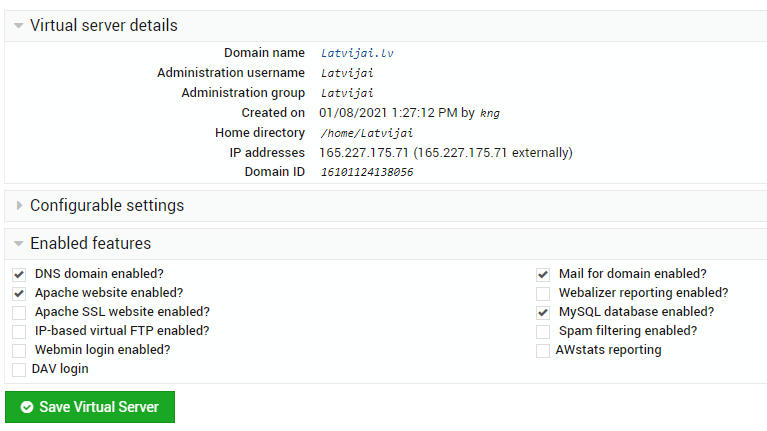Click the Enabled features header title
Screen dimensions: 767x431
pos(90,244)
